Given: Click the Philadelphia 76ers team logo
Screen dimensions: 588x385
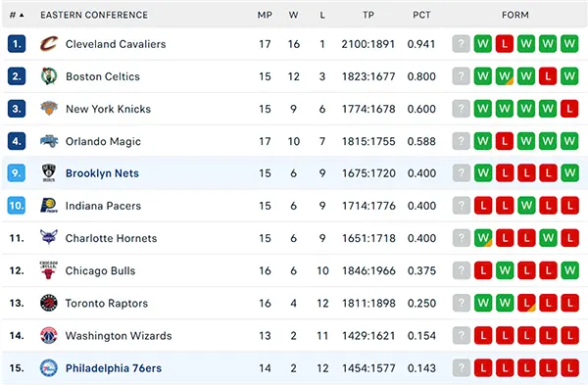Looking at the screenshot, I should tap(49, 367).
